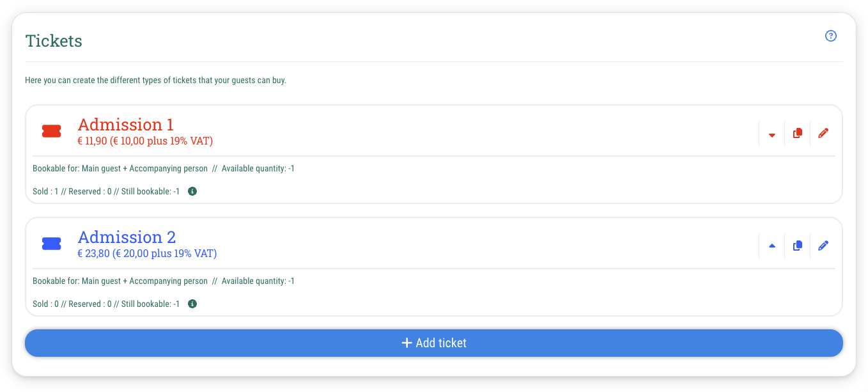Move Admission 2 up with blue arrow

(771, 246)
